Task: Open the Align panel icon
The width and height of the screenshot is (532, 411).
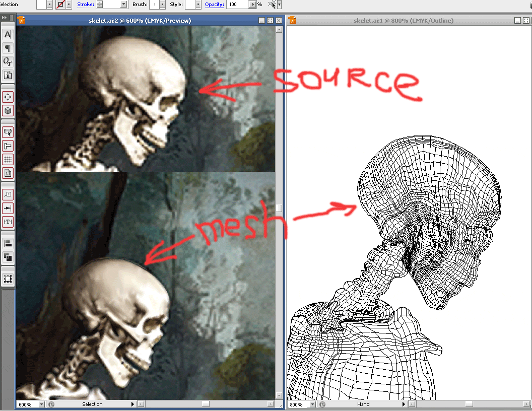Action: 8,243
